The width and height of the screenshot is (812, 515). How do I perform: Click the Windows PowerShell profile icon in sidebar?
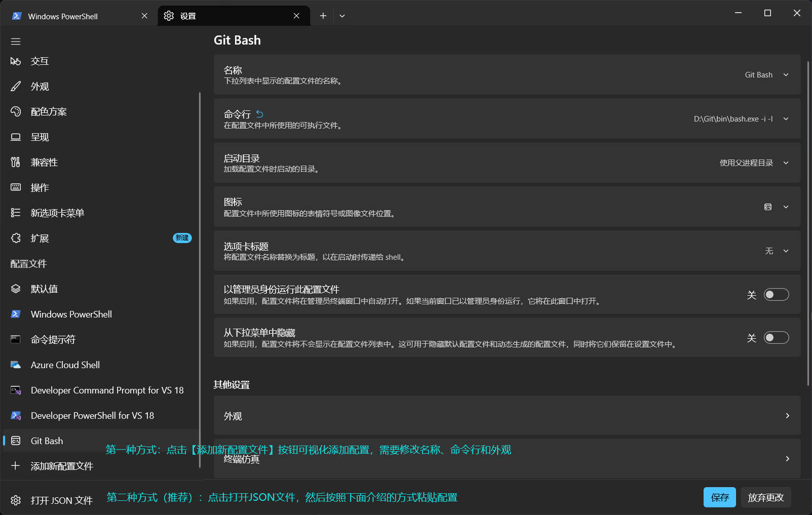click(x=16, y=314)
